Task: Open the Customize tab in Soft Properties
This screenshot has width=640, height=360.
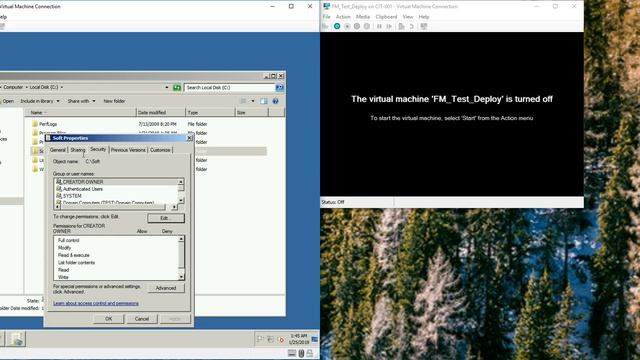Action: coord(160,150)
